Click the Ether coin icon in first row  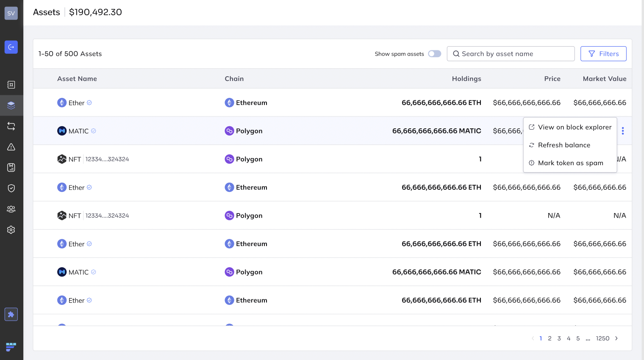62,102
